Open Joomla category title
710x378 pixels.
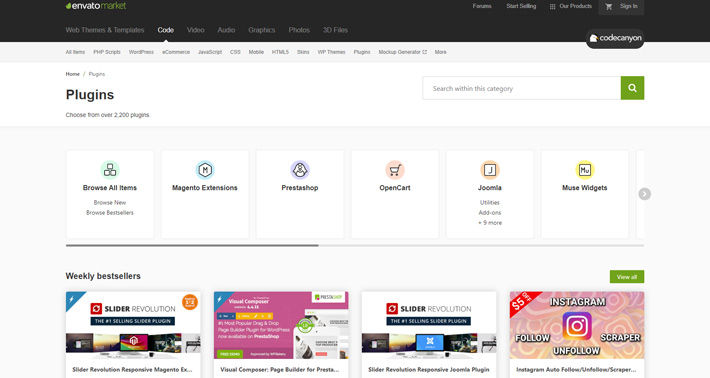point(489,188)
